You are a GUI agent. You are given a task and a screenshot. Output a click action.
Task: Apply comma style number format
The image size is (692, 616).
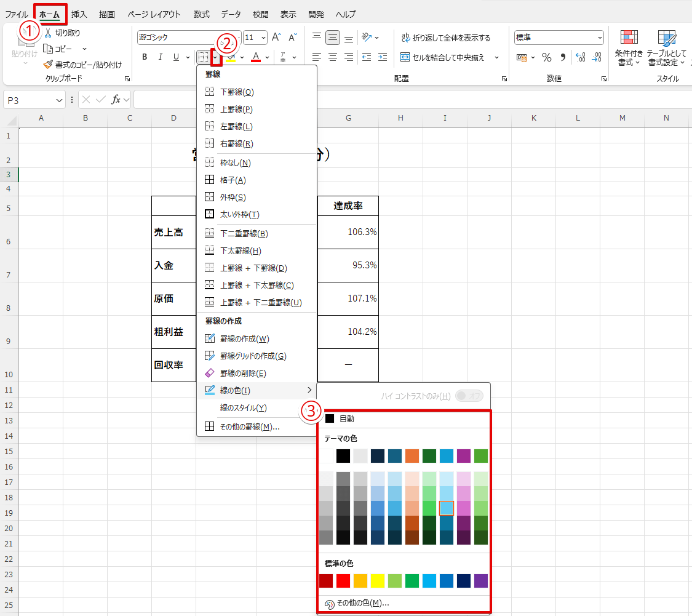coord(563,57)
